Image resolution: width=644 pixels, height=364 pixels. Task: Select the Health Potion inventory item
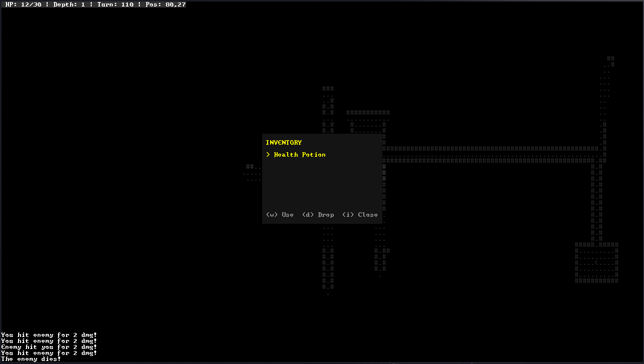tap(299, 155)
